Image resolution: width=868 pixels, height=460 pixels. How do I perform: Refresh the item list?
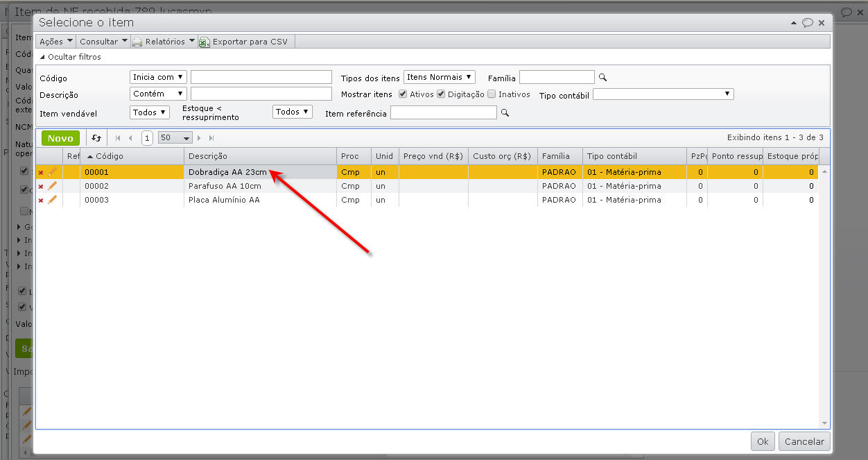(96, 138)
